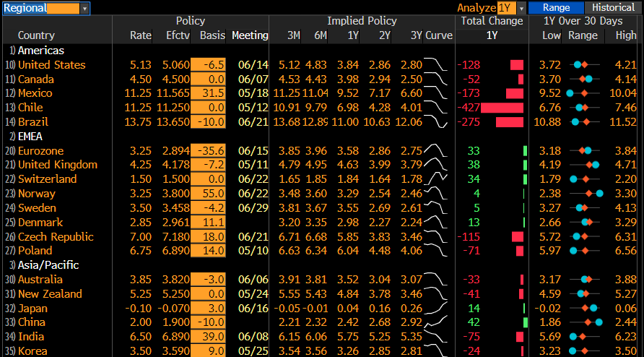The image size is (644, 357).
Task: Click the Mexico basis cell 31.5
Action: [208, 93]
